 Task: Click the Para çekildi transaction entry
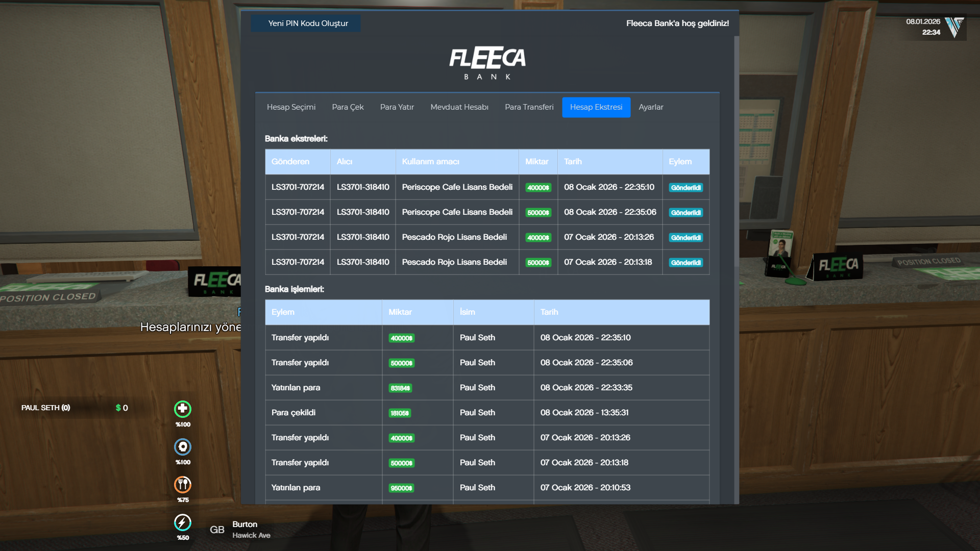[293, 413]
